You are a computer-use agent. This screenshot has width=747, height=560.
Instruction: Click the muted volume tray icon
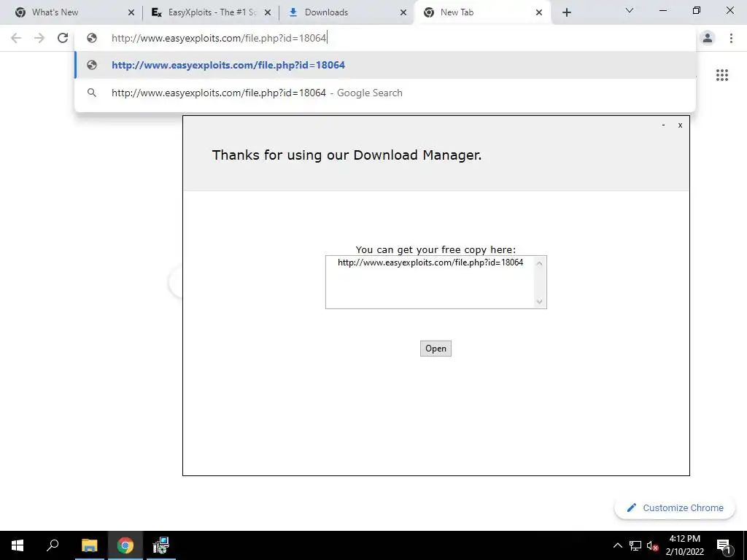click(652, 545)
